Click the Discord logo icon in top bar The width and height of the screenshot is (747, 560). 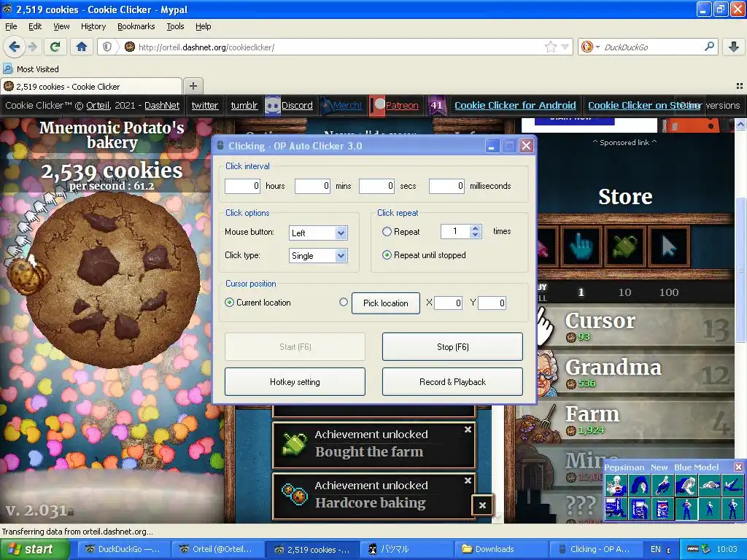point(272,106)
